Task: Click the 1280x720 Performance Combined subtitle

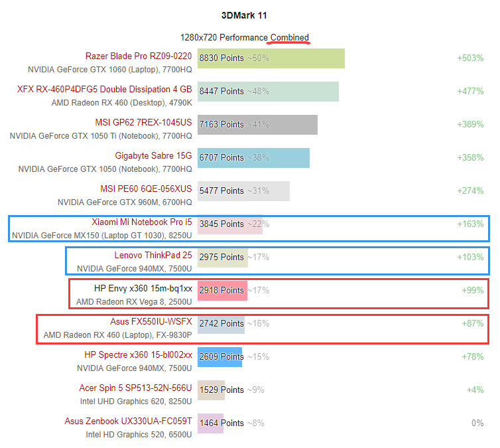Action: click(245, 38)
